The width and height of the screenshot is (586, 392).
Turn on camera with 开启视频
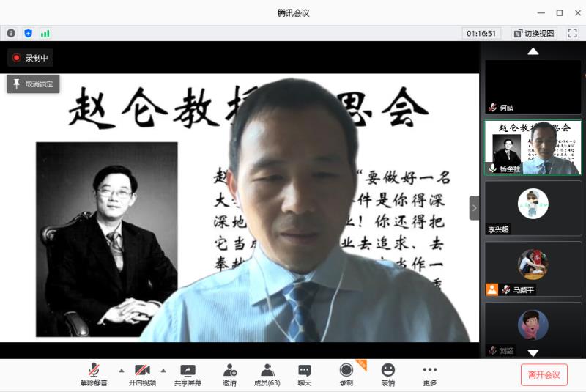click(142, 374)
